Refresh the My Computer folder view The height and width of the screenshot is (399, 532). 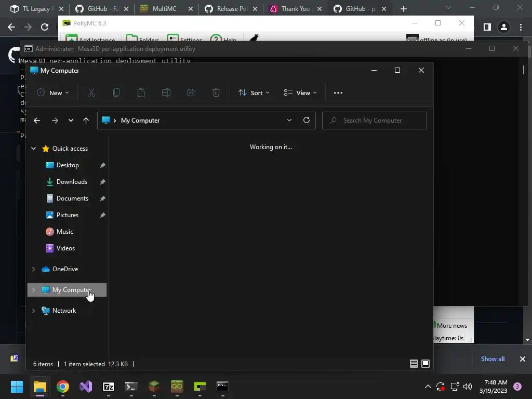click(x=307, y=120)
